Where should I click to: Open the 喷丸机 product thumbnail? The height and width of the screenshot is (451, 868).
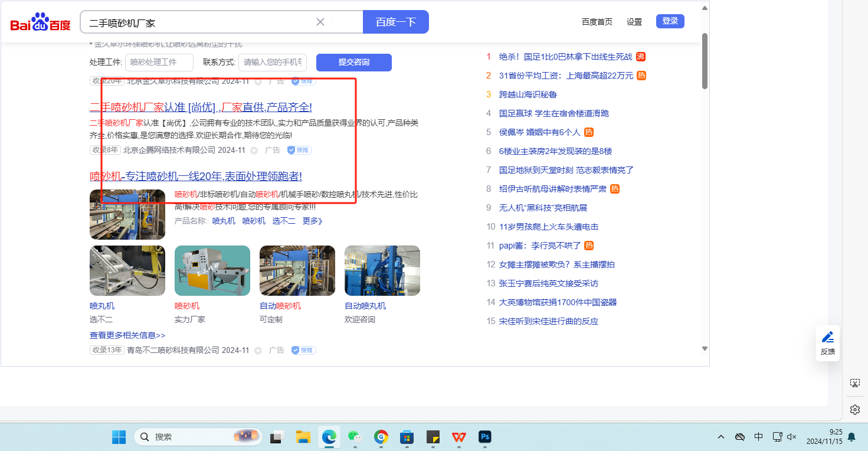pyautogui.click(x=127, y=270)
